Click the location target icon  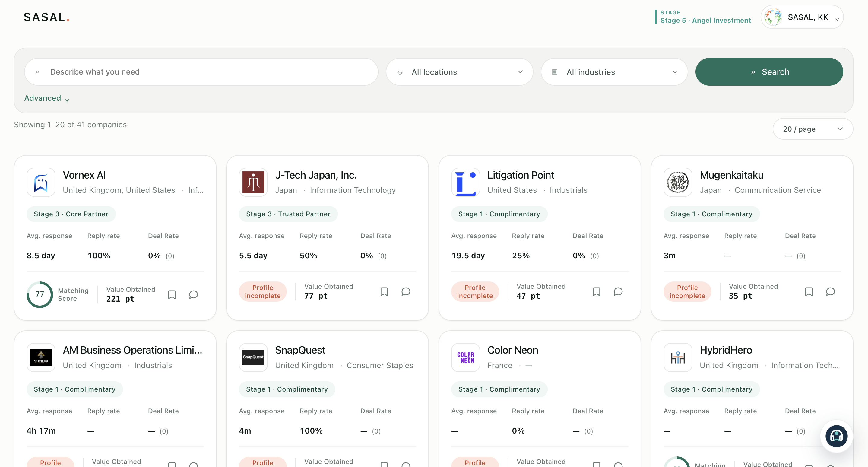click(400, 72)
